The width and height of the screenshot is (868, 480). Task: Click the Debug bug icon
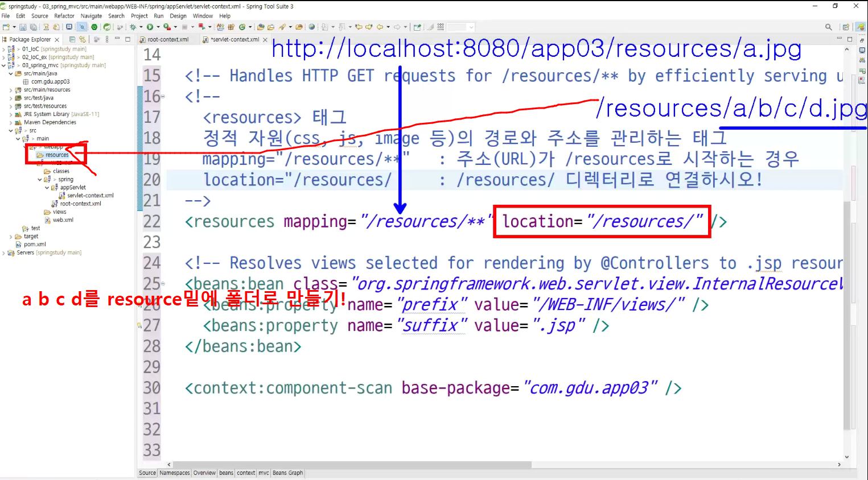tap(133, 27)
